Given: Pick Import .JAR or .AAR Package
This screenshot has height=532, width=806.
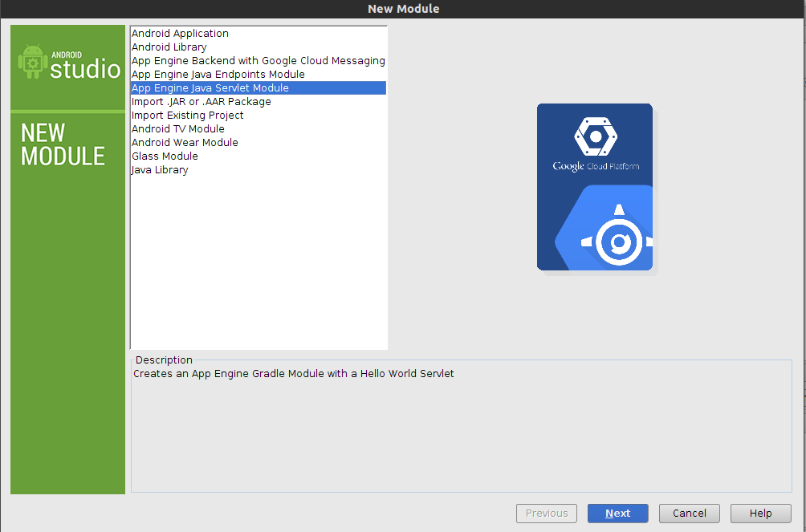Looking at the screenshot, I should pyautogui.click(x=258, y=102).
